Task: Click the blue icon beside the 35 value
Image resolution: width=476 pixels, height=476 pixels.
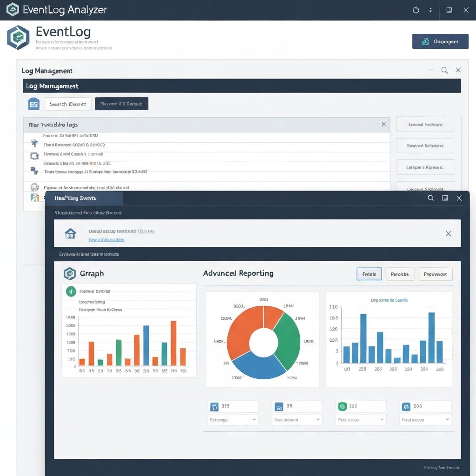Action: coord(279,406)
